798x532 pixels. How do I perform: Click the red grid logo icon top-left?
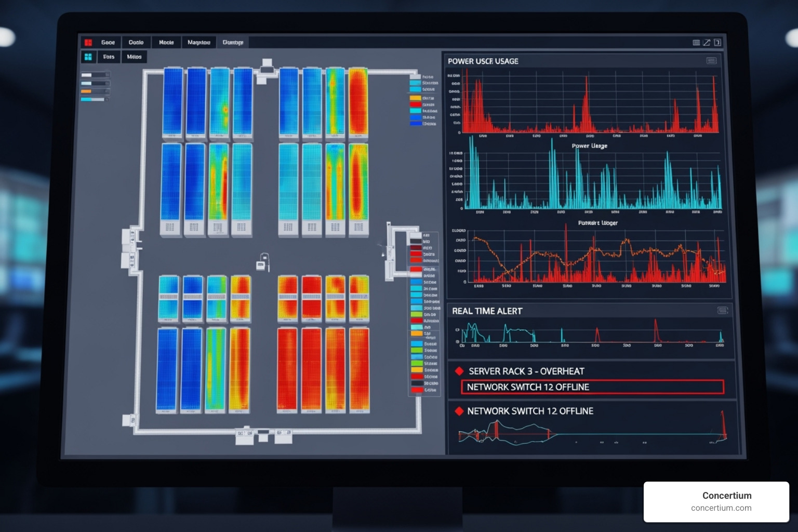(88, 42)
